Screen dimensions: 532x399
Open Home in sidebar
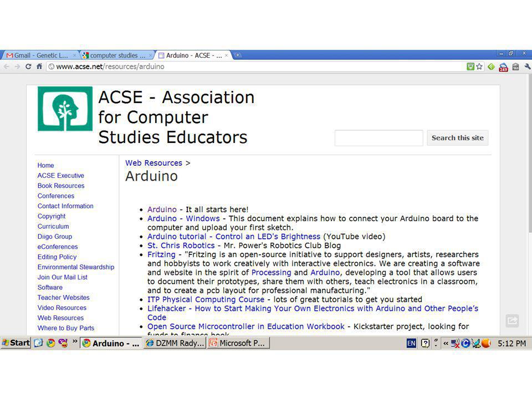45,165
